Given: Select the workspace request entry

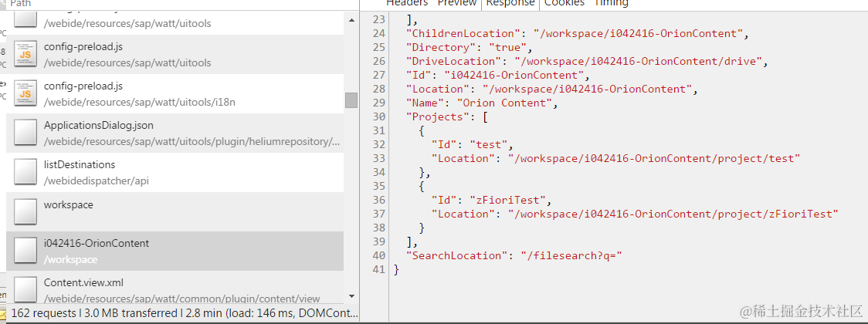Looking at the screenshot, I should 175,212.
